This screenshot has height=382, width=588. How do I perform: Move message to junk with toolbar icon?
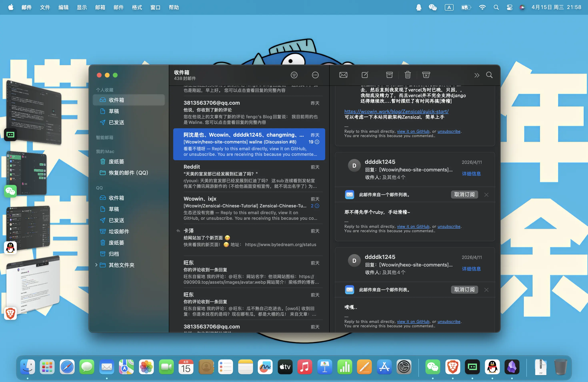coord(426,75)
